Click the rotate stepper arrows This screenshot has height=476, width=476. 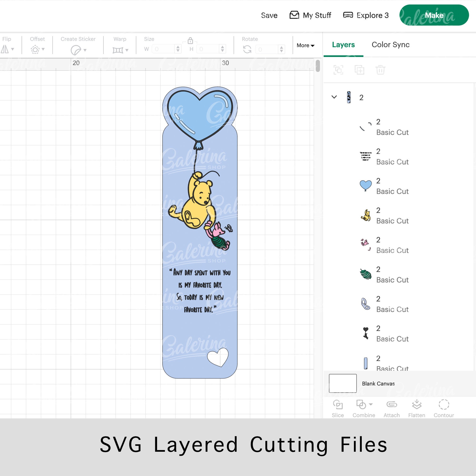pyautogui.click(x=281, y=49)
